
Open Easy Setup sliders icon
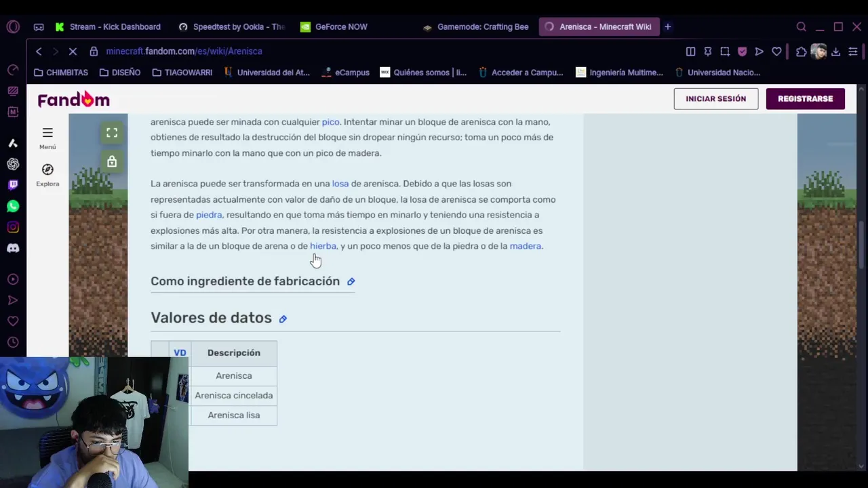pyautogui.click(x=853, y=52)
